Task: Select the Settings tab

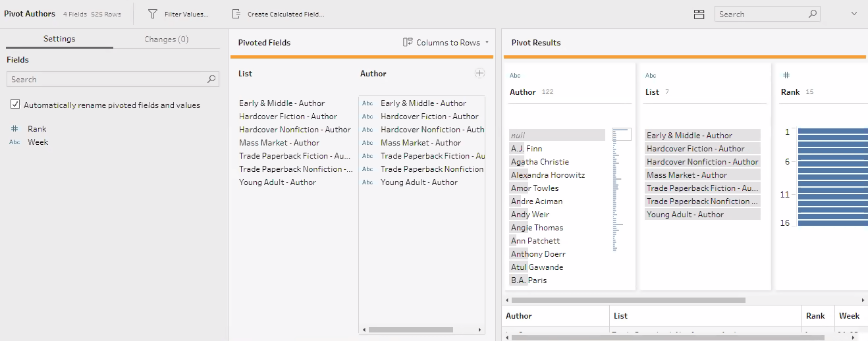Action: tap(59, 39)
